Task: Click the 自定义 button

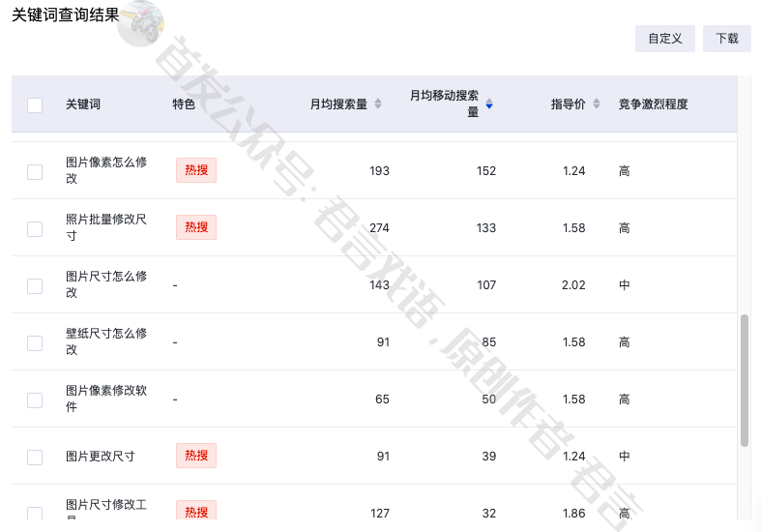Action: coord(665,39)
